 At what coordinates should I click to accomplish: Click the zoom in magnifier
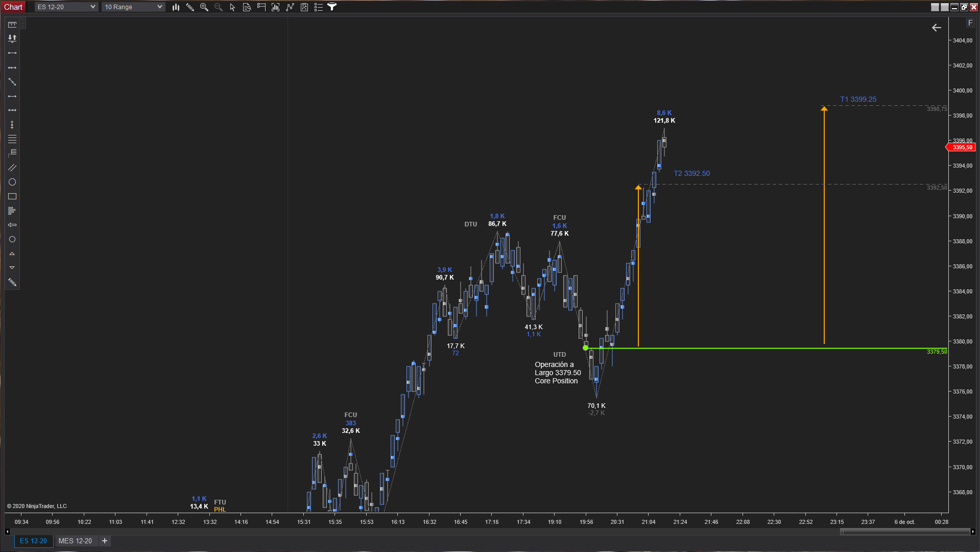204,7
